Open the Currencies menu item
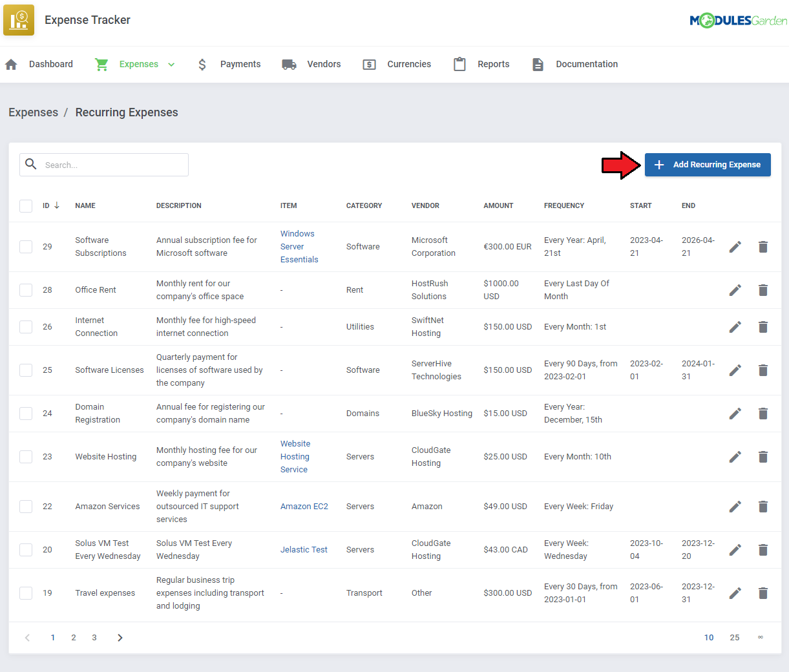This screenshot has height=672, width=789. click(x=409, y=65)
